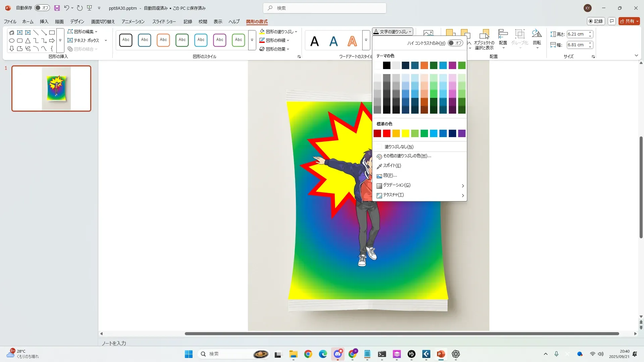Click the Share (共有) button
This screenshot has height=362, width=644.
(x=629, y=21)
